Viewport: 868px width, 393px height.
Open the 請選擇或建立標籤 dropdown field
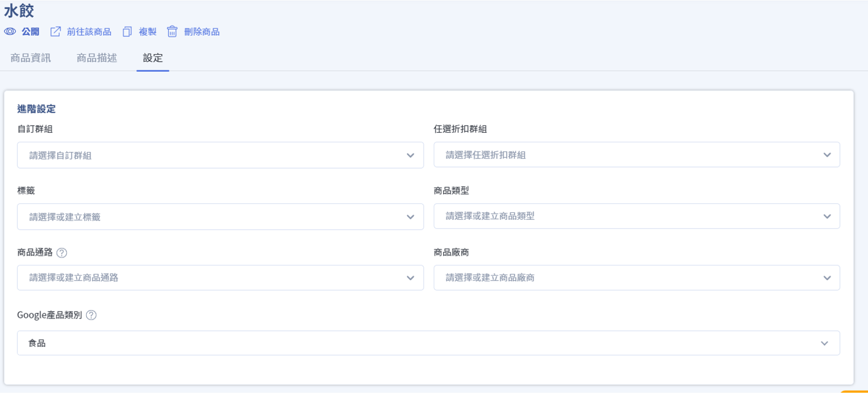click(221, 216)
